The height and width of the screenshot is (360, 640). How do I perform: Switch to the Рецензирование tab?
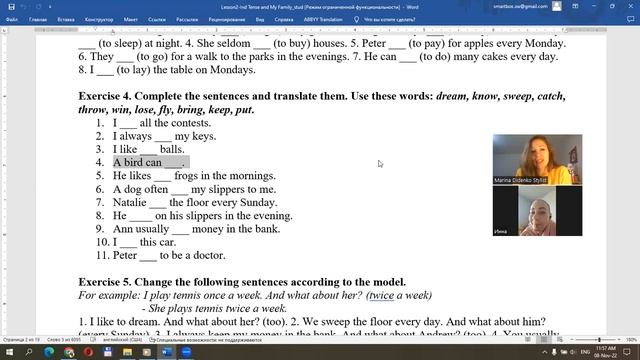click(x=227, y=19)
